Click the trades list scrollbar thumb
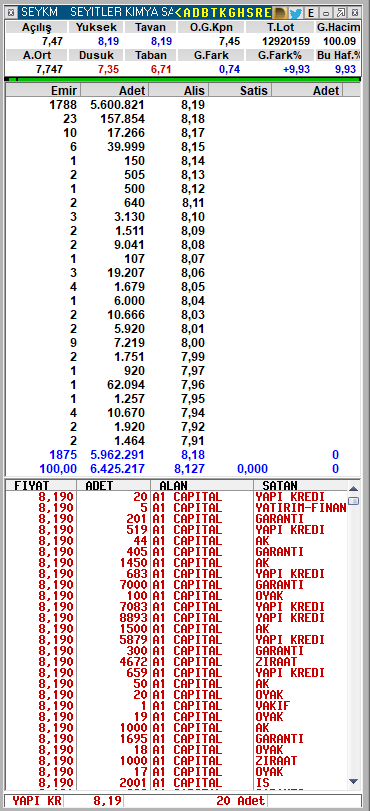 tap(353, 501)
